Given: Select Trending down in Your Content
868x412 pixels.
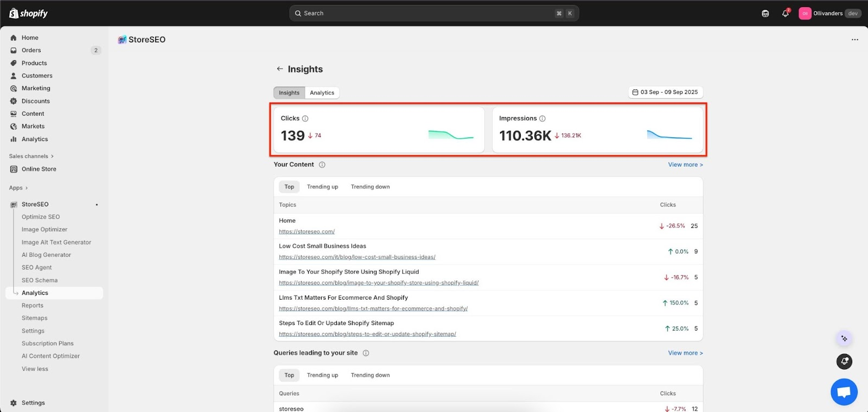Looking at the screenshot, I should 370,187.
